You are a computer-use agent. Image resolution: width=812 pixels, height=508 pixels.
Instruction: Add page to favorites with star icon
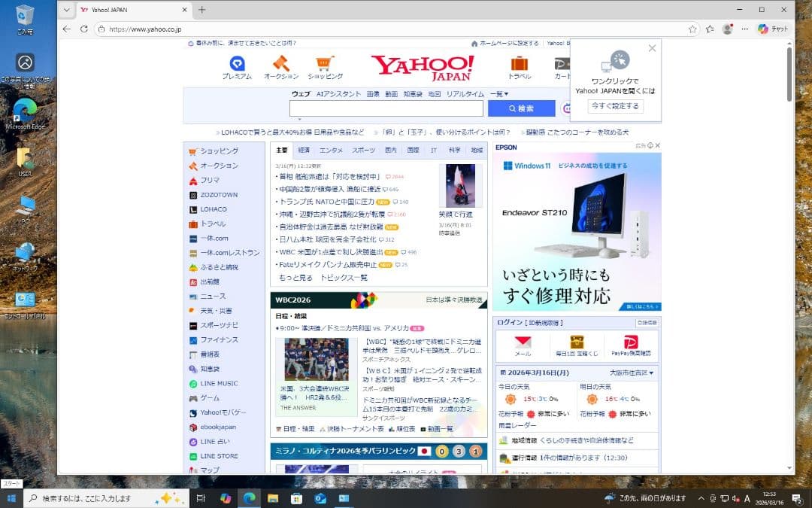click(x=692, y=29)
